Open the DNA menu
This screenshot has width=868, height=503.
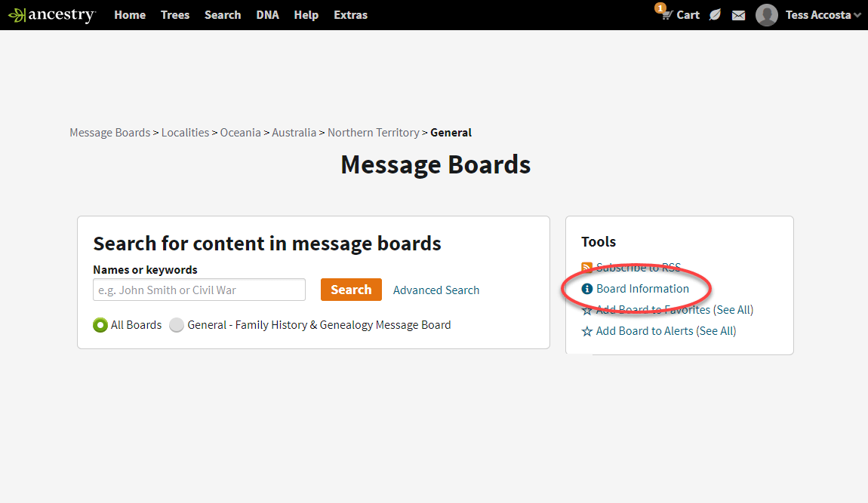267,15
